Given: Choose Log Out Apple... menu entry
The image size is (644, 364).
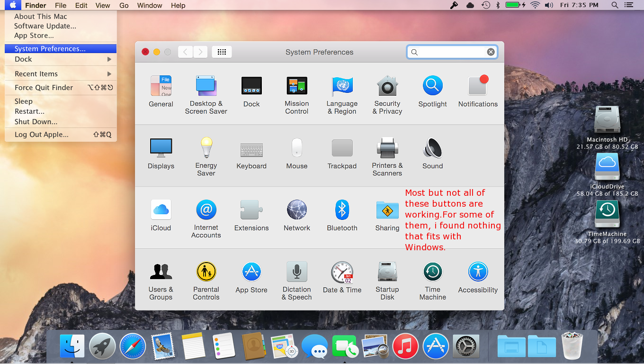Looking at the screenshot, I should (x=61, y=135).
